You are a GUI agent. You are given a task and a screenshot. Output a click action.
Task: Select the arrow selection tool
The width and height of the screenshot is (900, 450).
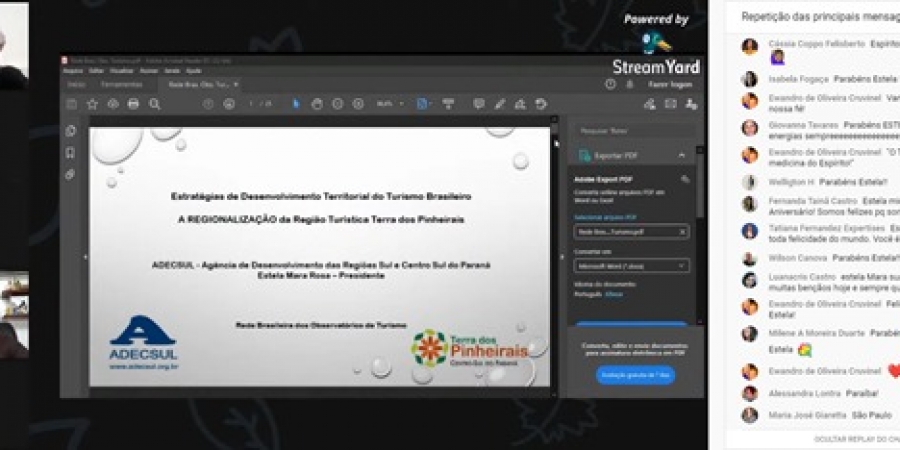pyautogui.click(x=296, y=104)
